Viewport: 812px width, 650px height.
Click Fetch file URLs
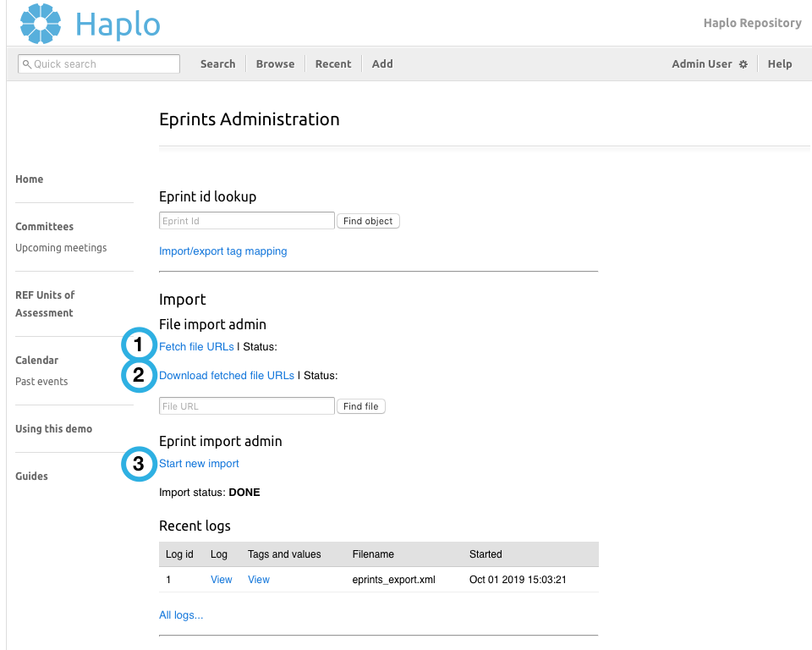(x=196, y=346)
